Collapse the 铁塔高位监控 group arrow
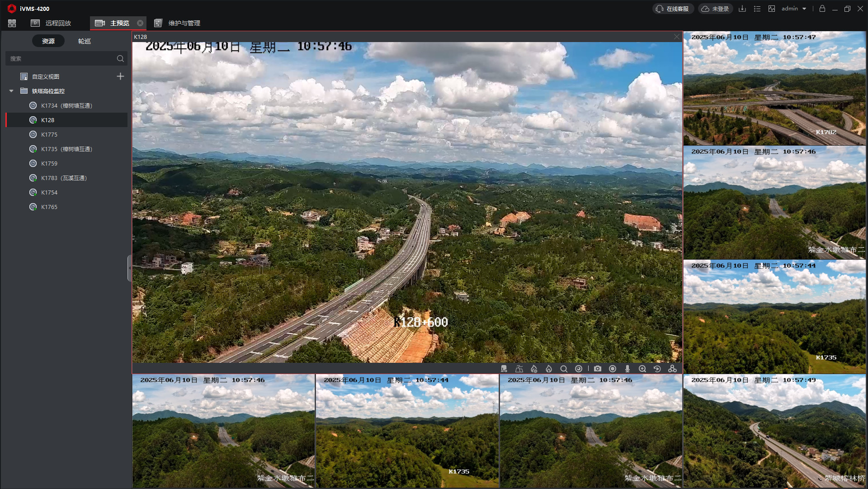The image size is (868, 489). click(11, 91)
